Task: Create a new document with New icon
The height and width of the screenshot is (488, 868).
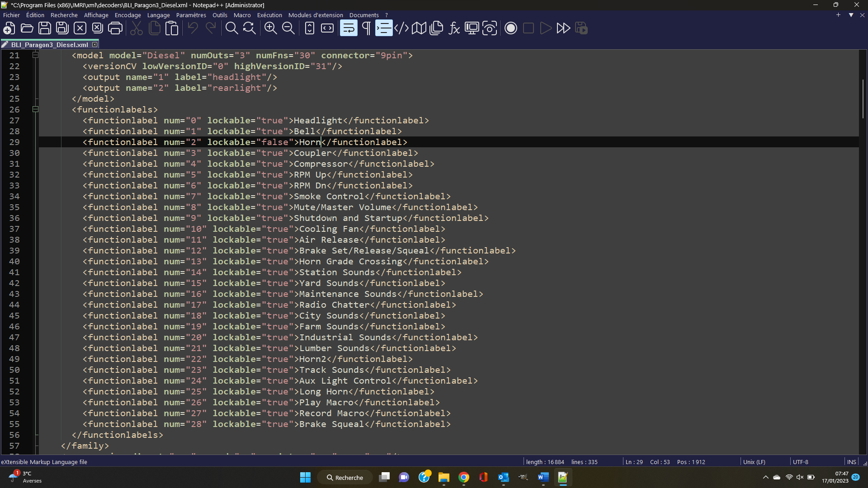Action: 9,28
